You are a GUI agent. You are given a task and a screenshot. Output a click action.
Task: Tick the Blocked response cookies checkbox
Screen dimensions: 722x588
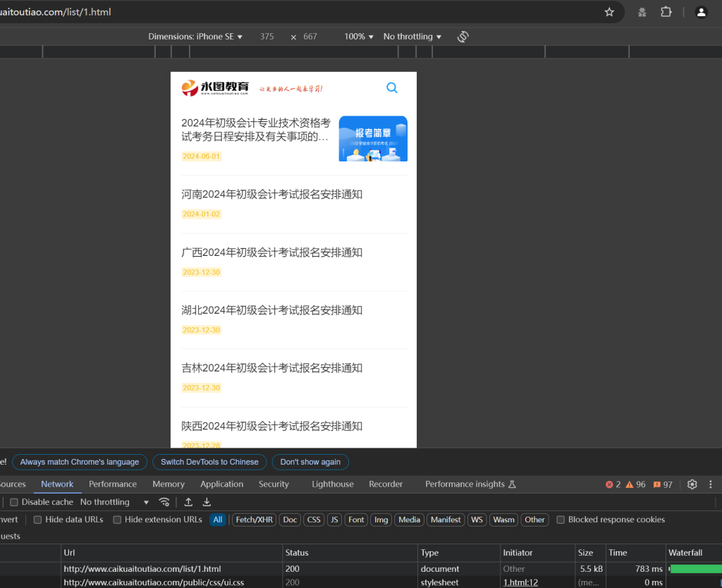(561, 520)
